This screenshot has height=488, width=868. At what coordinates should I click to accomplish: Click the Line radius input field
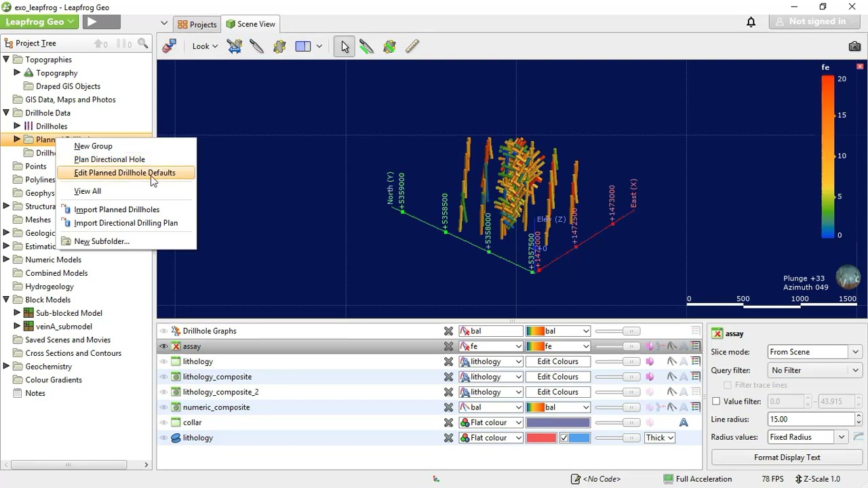coord(810,420)
